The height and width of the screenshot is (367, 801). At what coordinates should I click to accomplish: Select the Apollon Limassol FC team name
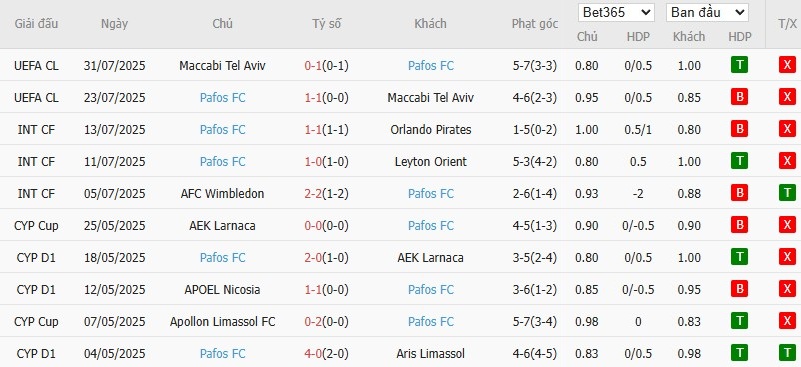pos(223,322)
